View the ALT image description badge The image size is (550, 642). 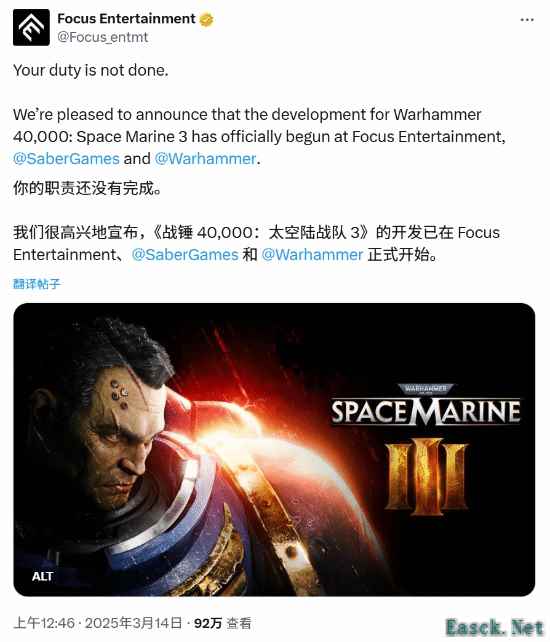coord(42,576)
